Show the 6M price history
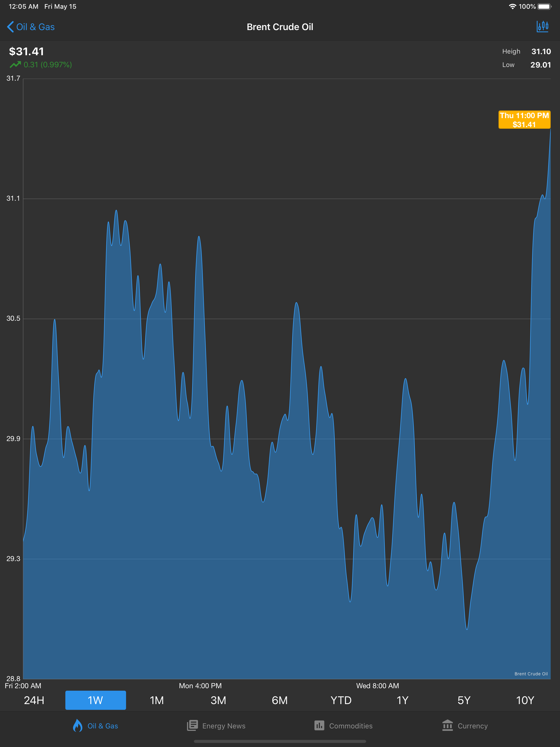Viewport: 560px width, 747px height. [x=280, y=701]
